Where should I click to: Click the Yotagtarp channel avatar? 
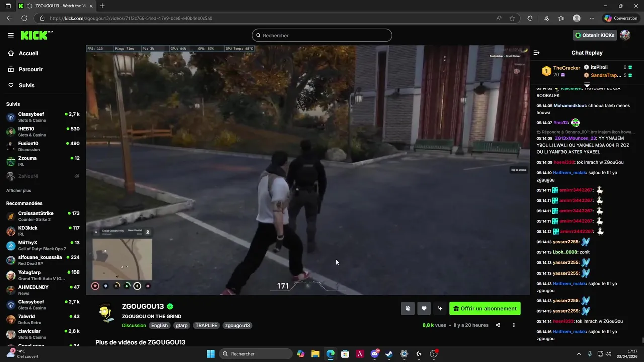(x=11, y=275)
